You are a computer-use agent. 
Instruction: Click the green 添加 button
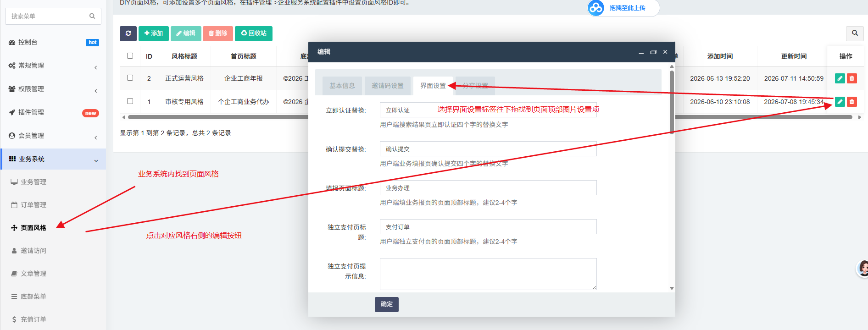[x=154, y=33]
